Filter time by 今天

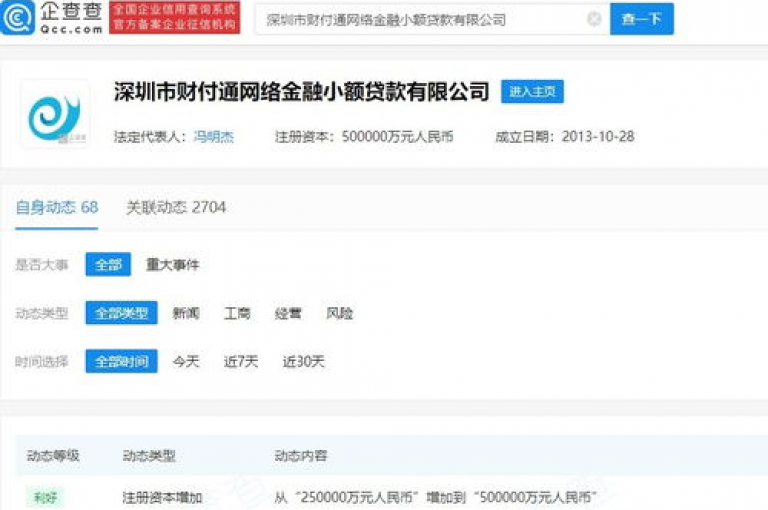click(x=186, y=362)
